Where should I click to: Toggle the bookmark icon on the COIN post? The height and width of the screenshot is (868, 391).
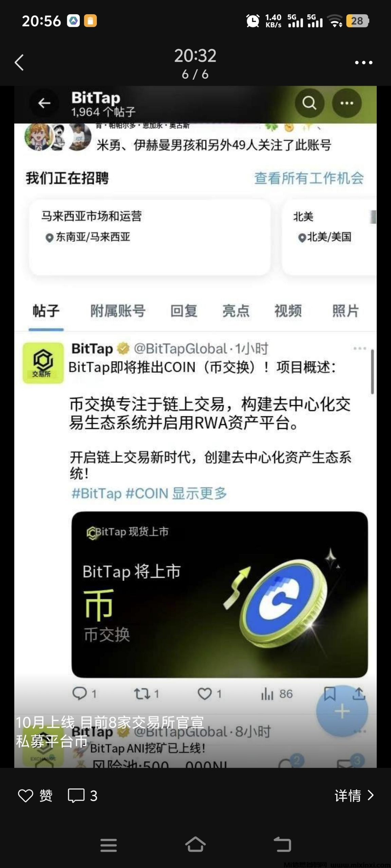tap(330, 693)
